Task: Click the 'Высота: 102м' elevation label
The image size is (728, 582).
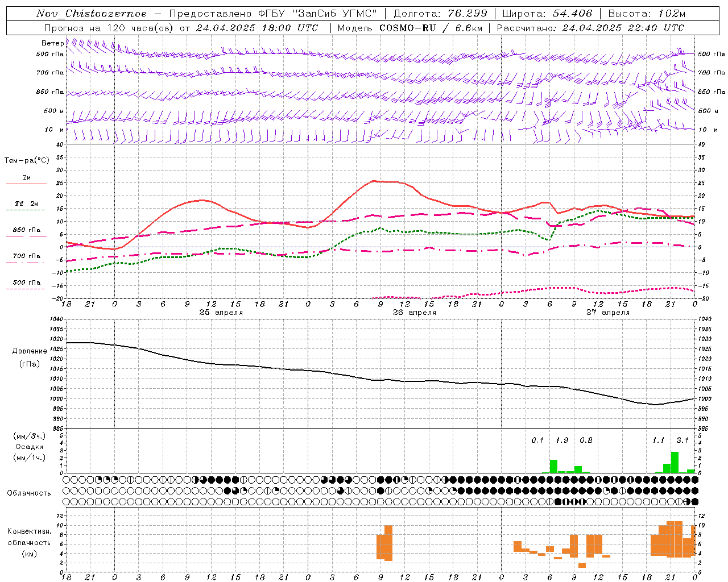Action: click(647, 14)
